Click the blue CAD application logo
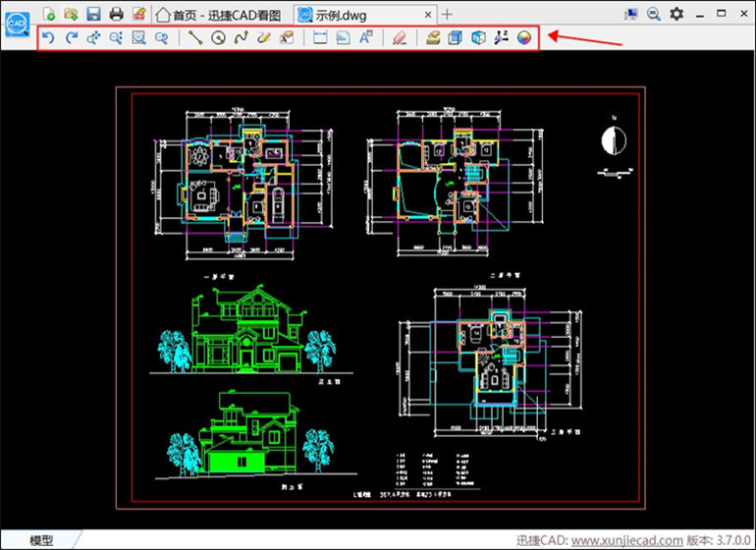This screenshot has height=550, width=756. [18, 25]
